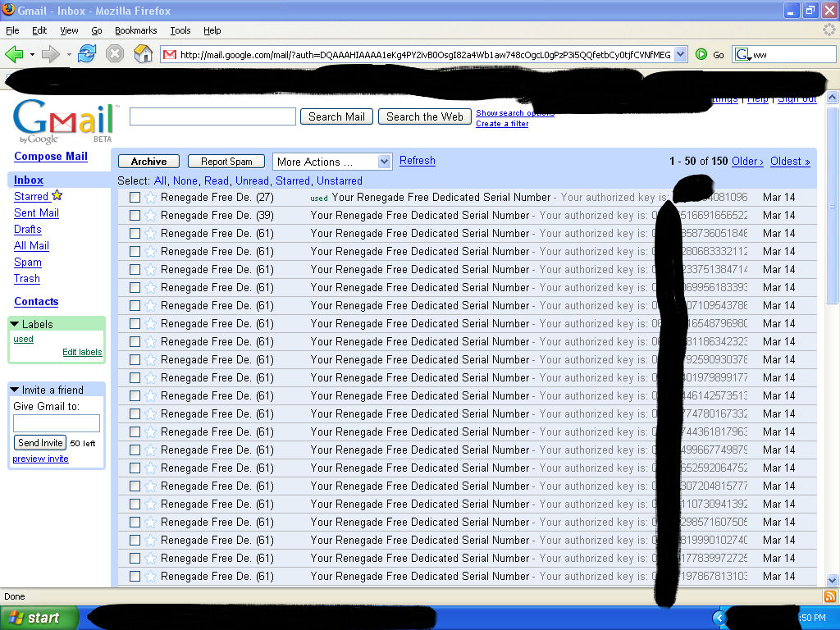Collapse the Labels panel triangle
The height and width of the screenshot is (630, 840).
15,324
